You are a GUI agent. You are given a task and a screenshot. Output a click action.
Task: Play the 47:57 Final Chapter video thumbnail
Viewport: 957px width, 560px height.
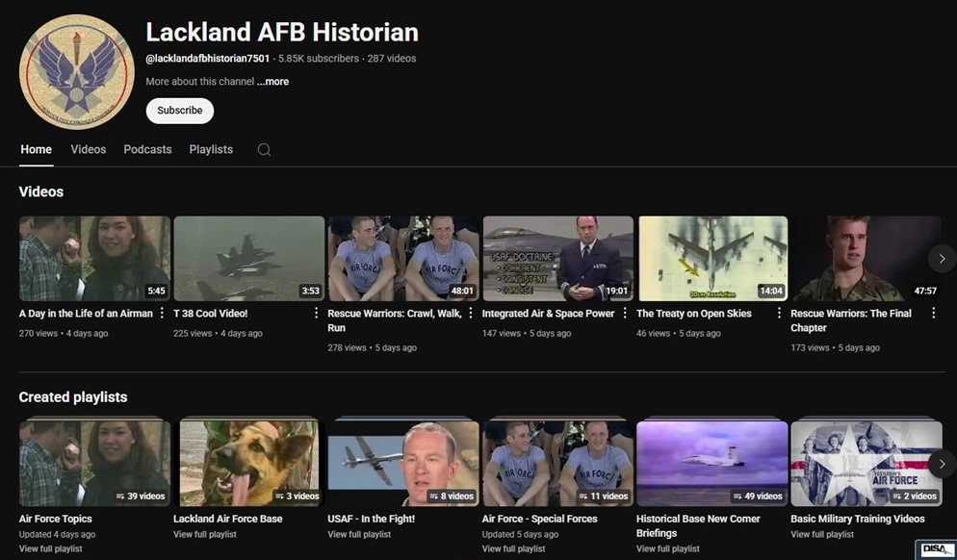pos(866,259)
